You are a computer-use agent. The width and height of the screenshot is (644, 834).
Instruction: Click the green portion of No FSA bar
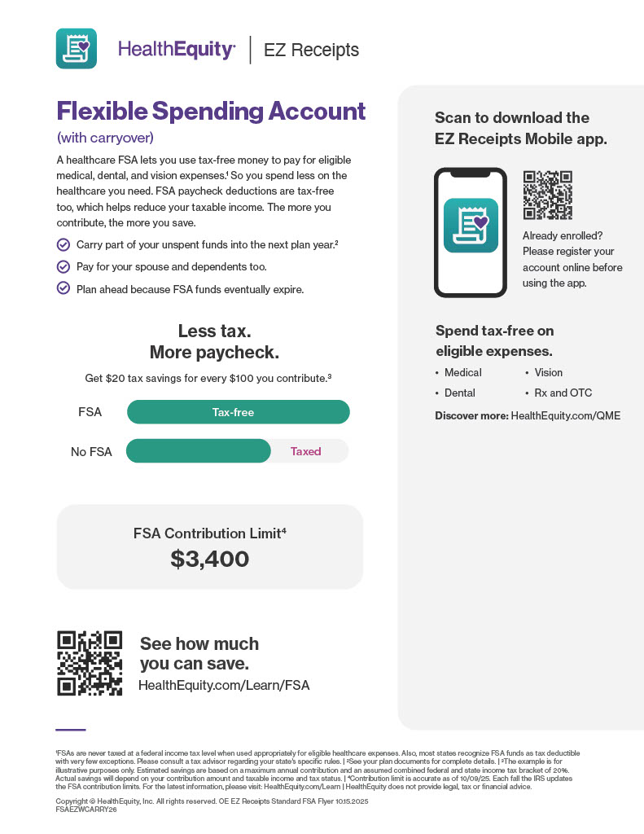tap(198, 451)
